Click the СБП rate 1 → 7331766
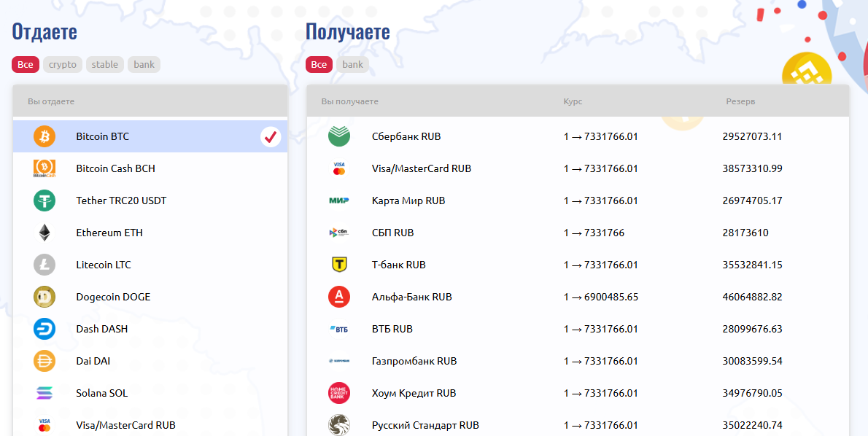 tap(594, 233)
